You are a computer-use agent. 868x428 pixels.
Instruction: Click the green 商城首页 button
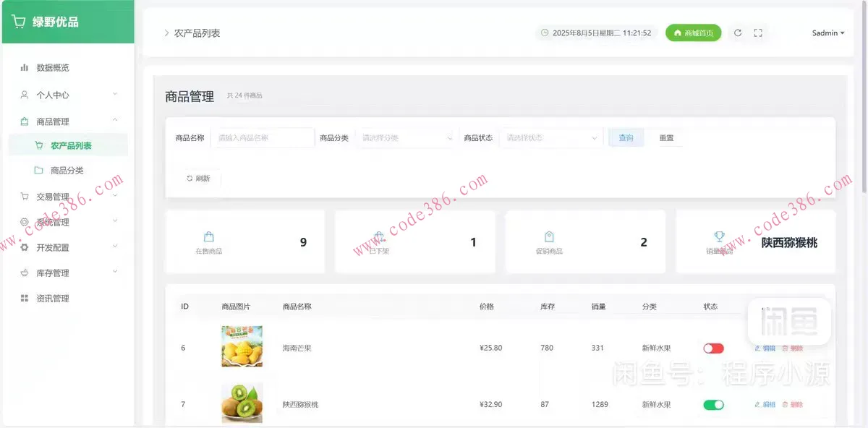point(693,33)
